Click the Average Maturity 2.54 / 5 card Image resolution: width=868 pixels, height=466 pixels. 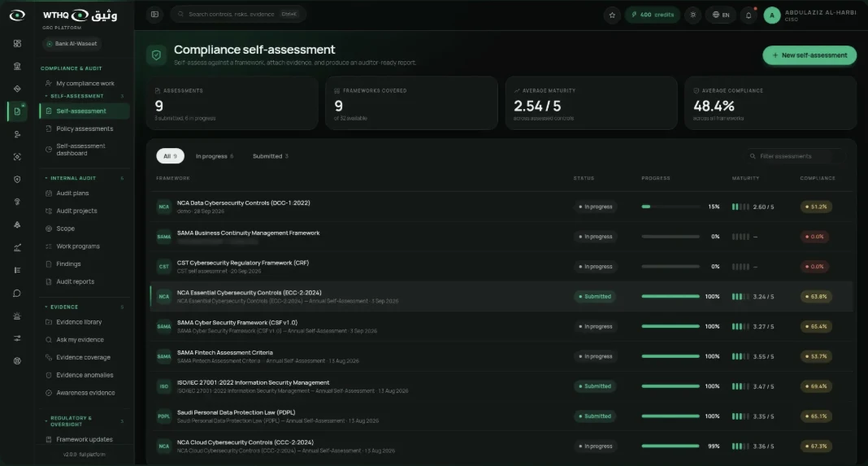pyautogui.click(x=591, y=103)
